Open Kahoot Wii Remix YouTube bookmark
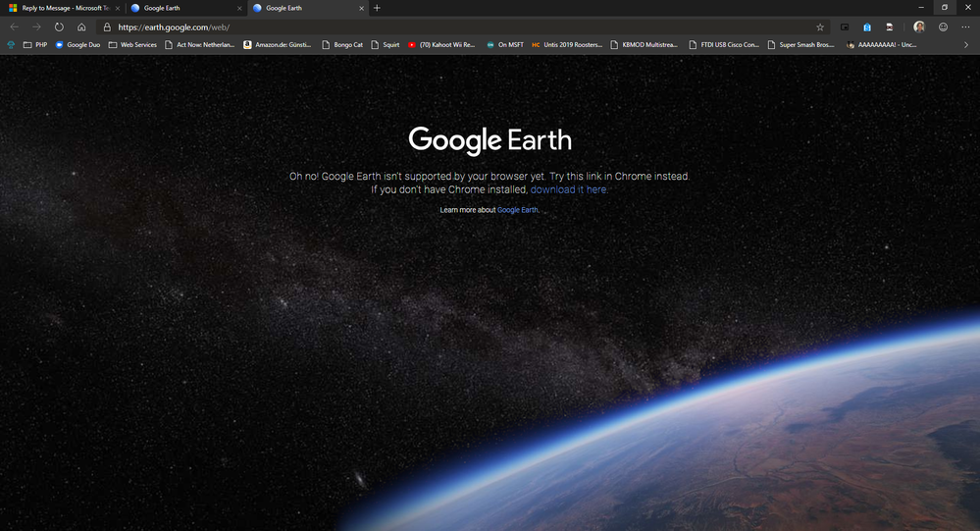 click(441, 45)
